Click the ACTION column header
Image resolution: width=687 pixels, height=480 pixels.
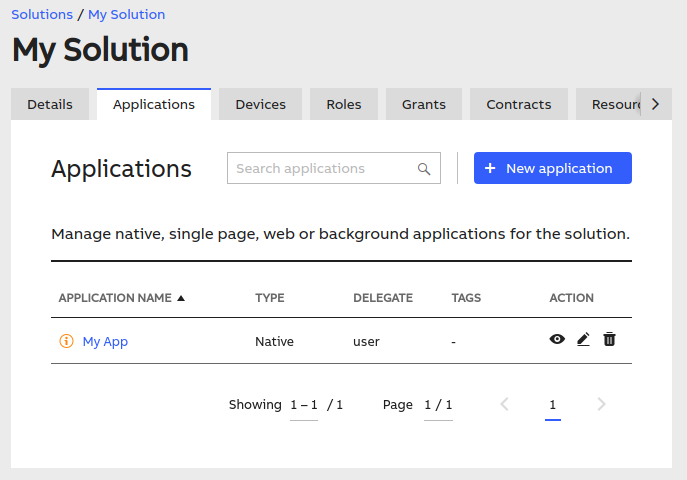(571, 298)
